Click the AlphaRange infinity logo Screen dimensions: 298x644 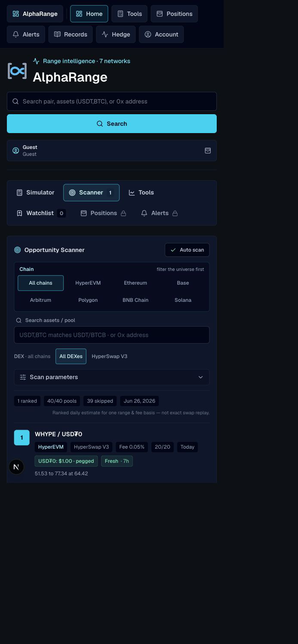[17, 71]
